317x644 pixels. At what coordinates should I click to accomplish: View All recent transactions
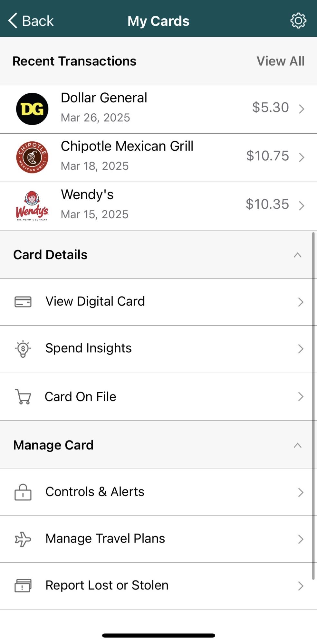coord(280,61)
